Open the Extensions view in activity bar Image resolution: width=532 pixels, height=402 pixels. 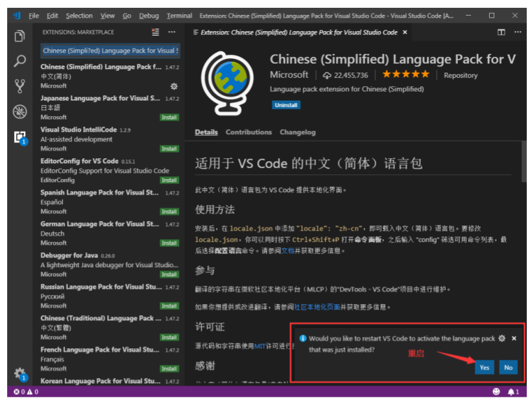click(x=20, y=137)
